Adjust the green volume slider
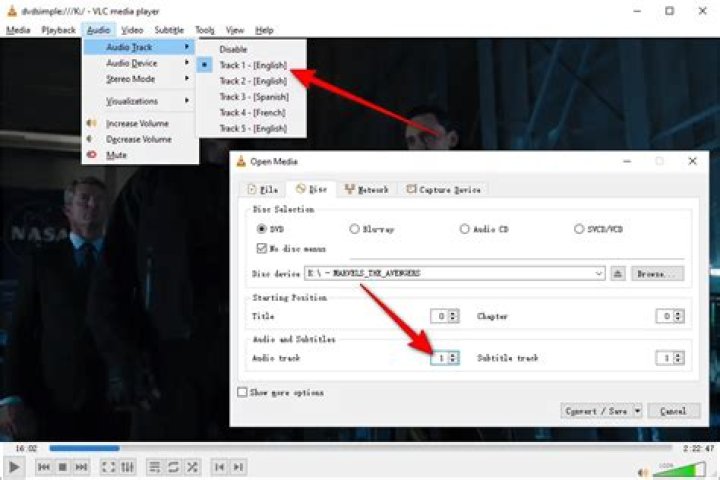The width and height of the screenshot is (720, 480). (679, 470)
